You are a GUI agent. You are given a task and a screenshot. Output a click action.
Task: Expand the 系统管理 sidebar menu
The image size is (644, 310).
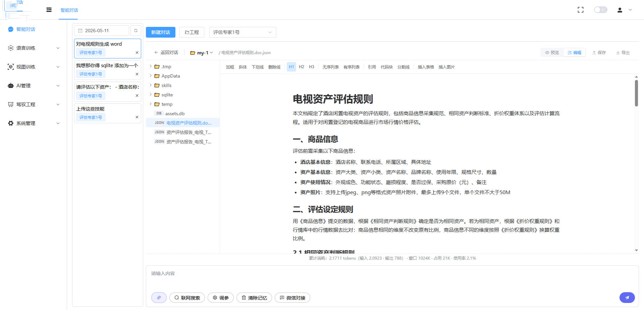34,123
